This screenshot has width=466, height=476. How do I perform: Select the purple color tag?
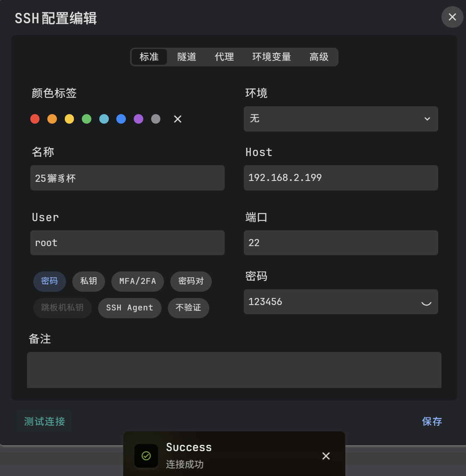point(138,119)
